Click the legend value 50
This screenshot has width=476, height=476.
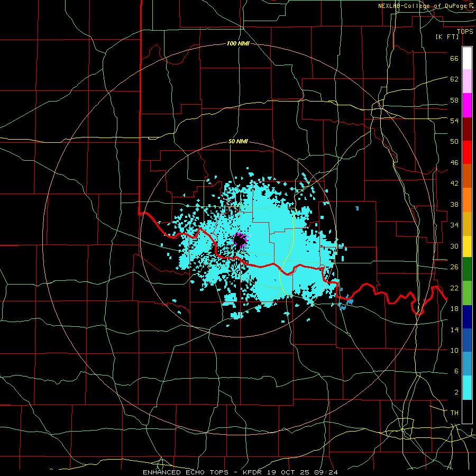[x=454, y=141]
